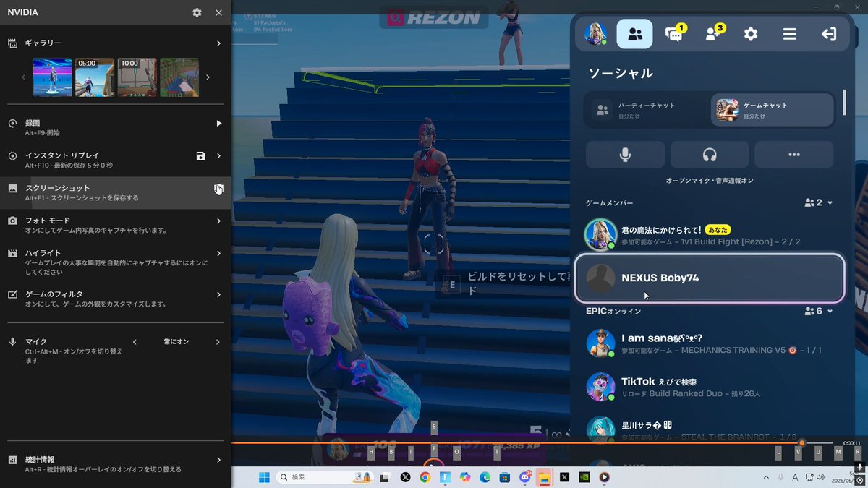
Task: Select friend 星川サラ
Action: click(710, 429)
